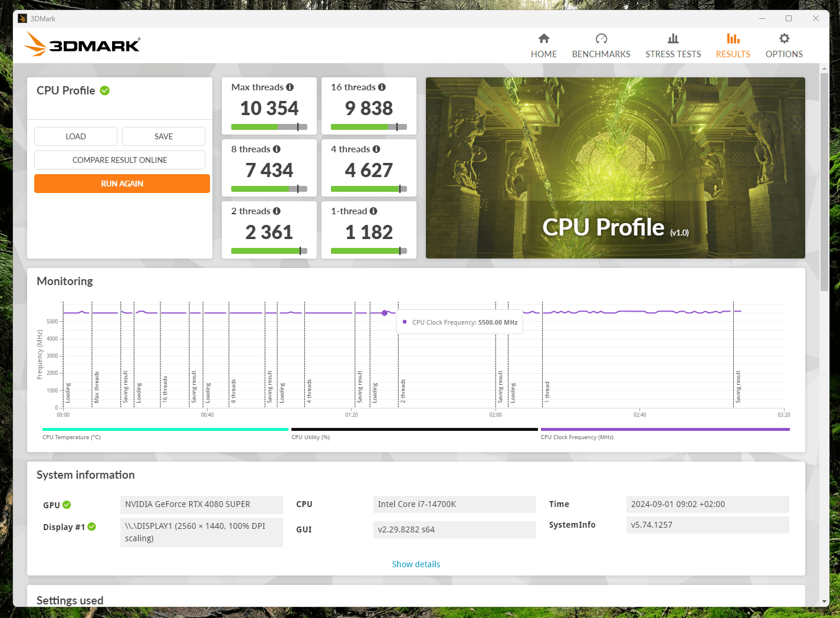Click the Load button
This screenshot has width=840, height=618.
[x=76, y=136]
